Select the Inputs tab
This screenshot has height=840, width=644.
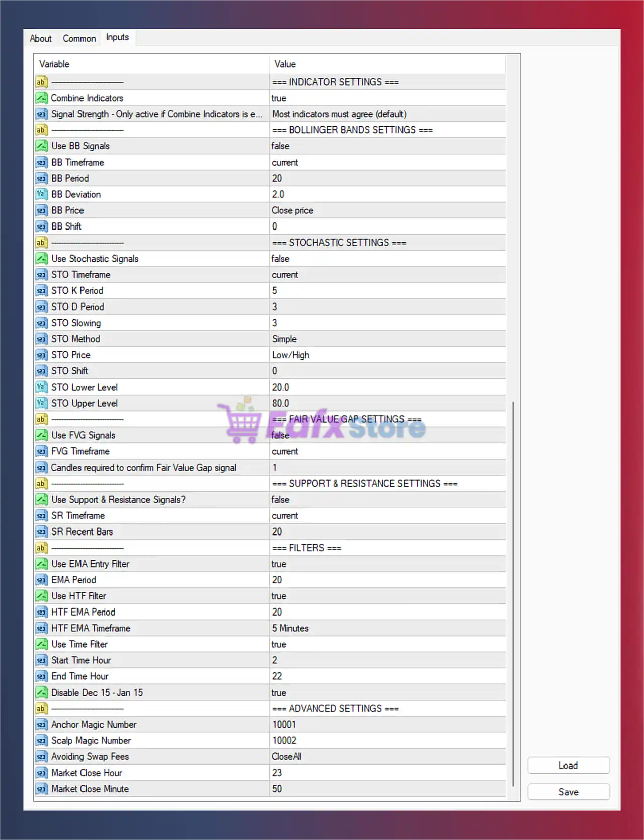tap(117, 37)
